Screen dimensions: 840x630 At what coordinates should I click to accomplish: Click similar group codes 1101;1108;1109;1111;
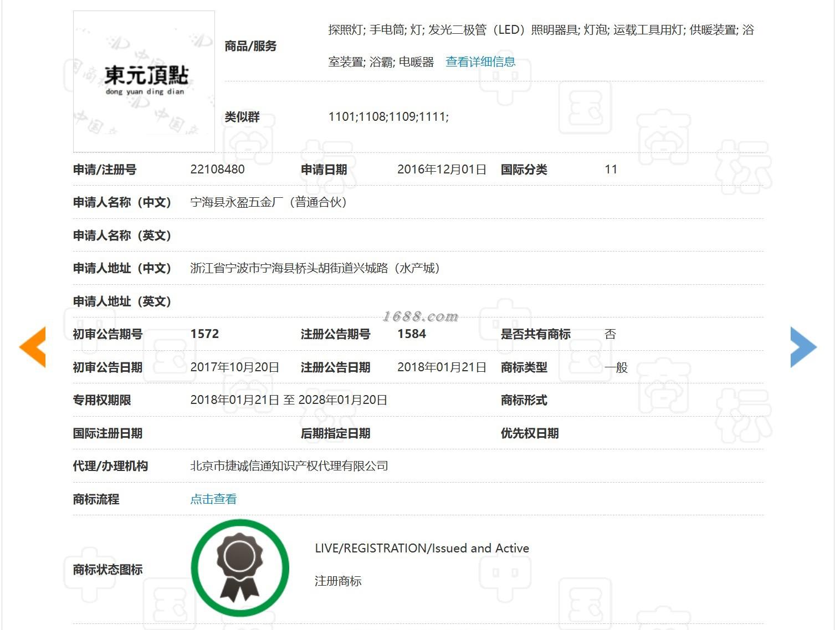tap(388, 116)
